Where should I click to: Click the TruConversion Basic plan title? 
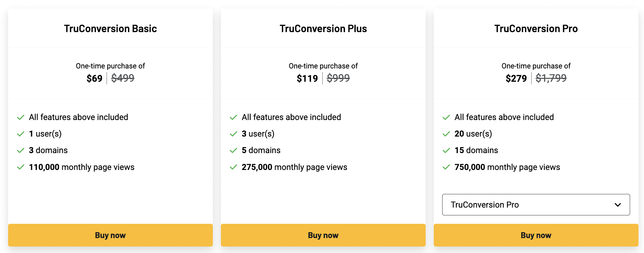[x=110, y=29]
